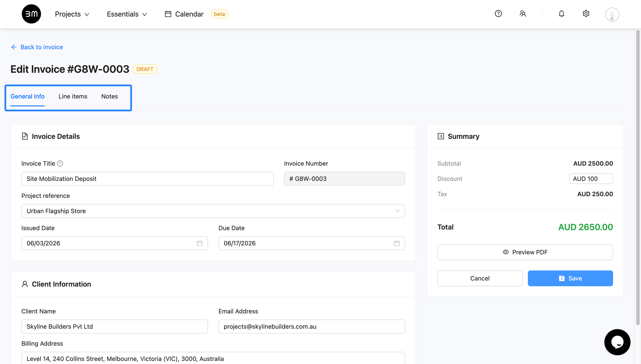641x364 pixels.
Task: Click the Invoice Details document icon
Action: (25, 136)
